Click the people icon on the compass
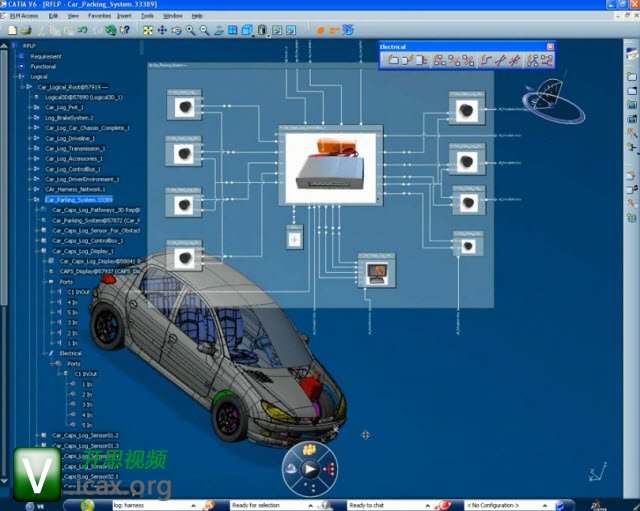640x511 pixels. tap(309, 450)
